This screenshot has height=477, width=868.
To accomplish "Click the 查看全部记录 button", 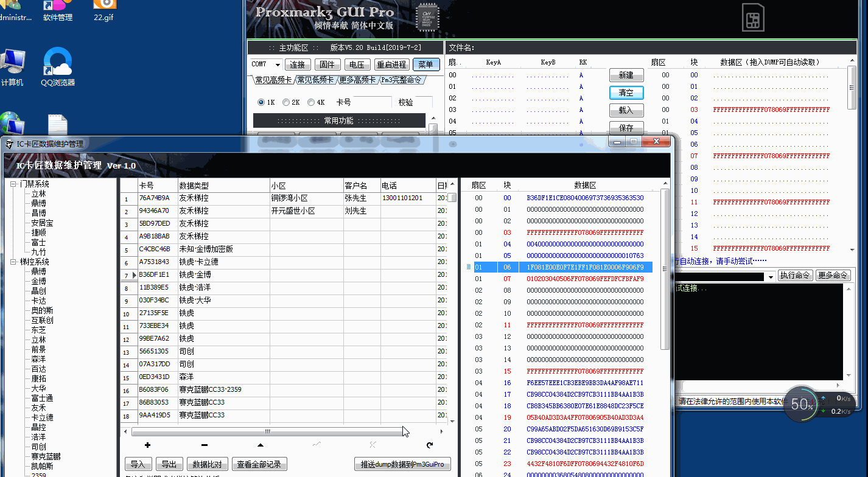I will click(259, 464).
